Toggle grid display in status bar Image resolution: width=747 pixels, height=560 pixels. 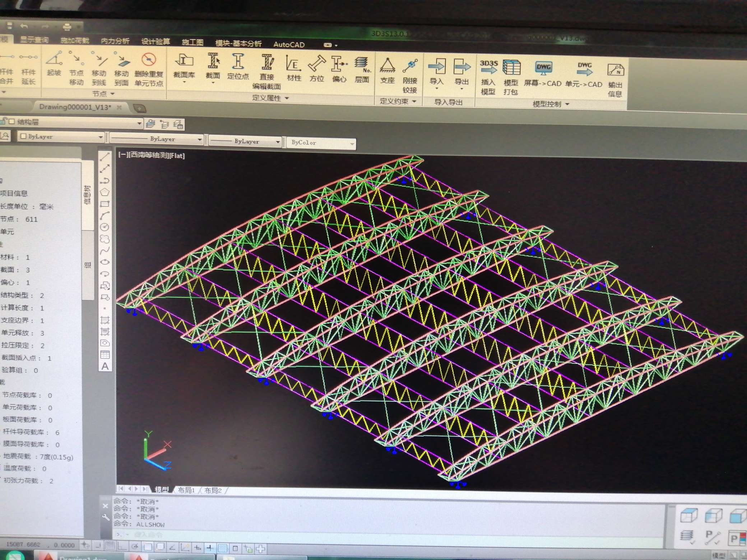pos(110,546)
